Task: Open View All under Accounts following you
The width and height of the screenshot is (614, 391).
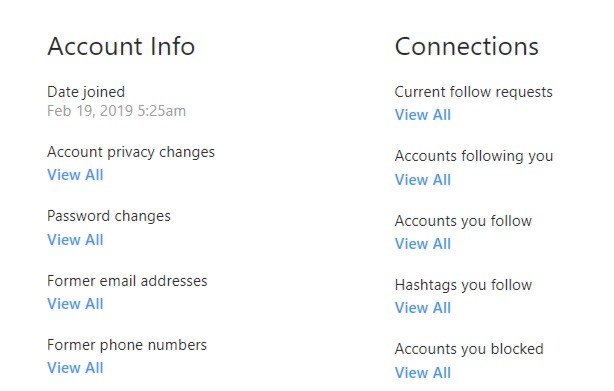Action: [x=423, y=180]
